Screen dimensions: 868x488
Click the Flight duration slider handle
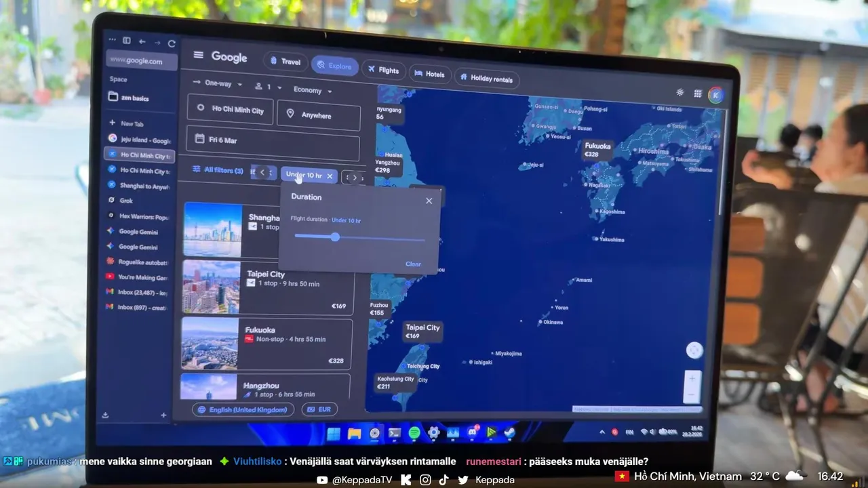(x=335, y=237)
